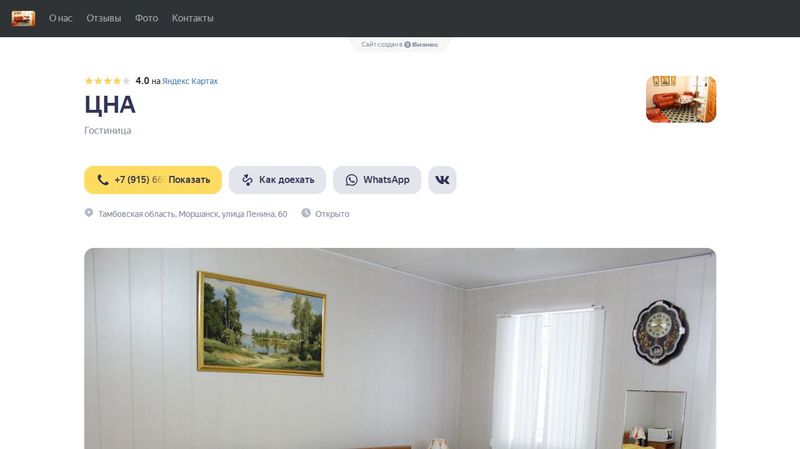This screenshot has height=449, width=800.
Task: Open the hotel room thumbnail photo
Action: point(681,99)
